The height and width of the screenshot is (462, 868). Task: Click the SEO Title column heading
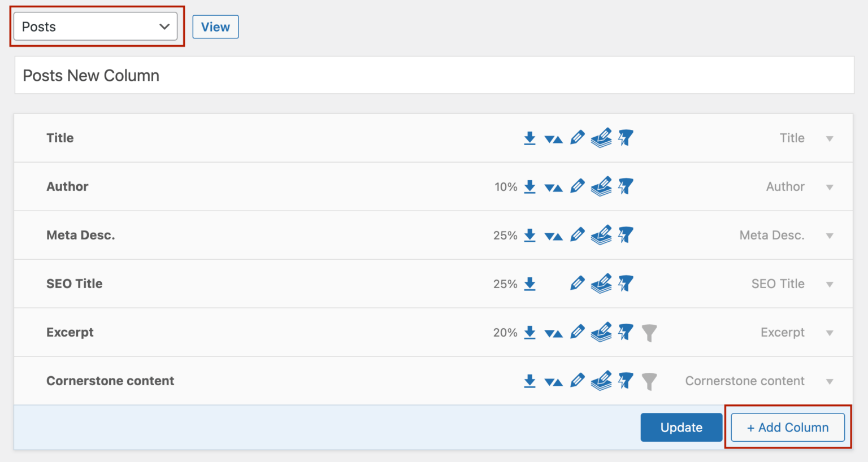tap(75, 284)
